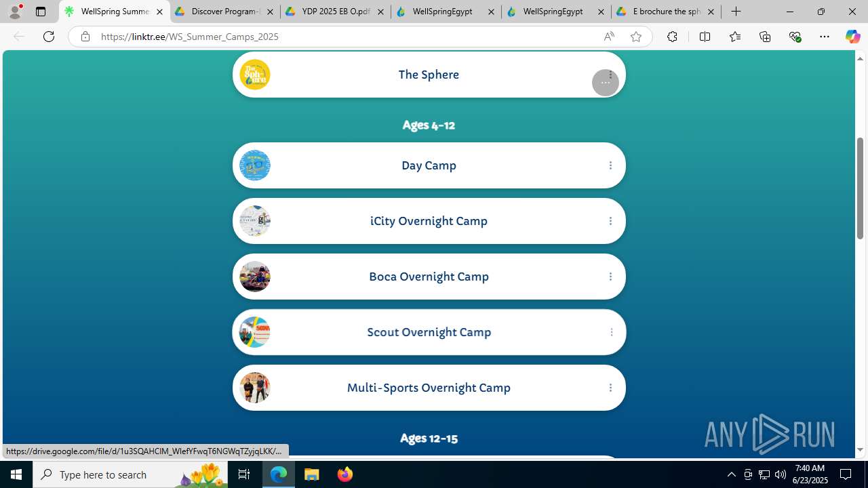Open Microsoft Edge from taskbar
The height and width of the screenshot is (488, 868).
(279, 474)
